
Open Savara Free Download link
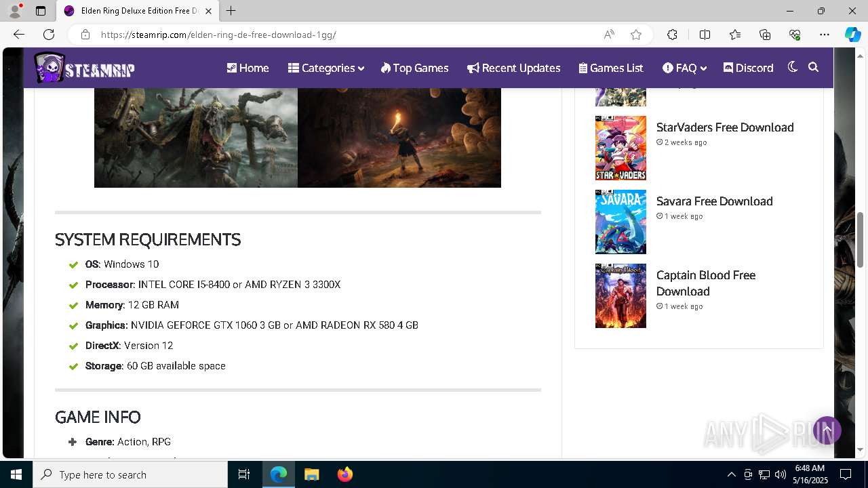point(714,201)
